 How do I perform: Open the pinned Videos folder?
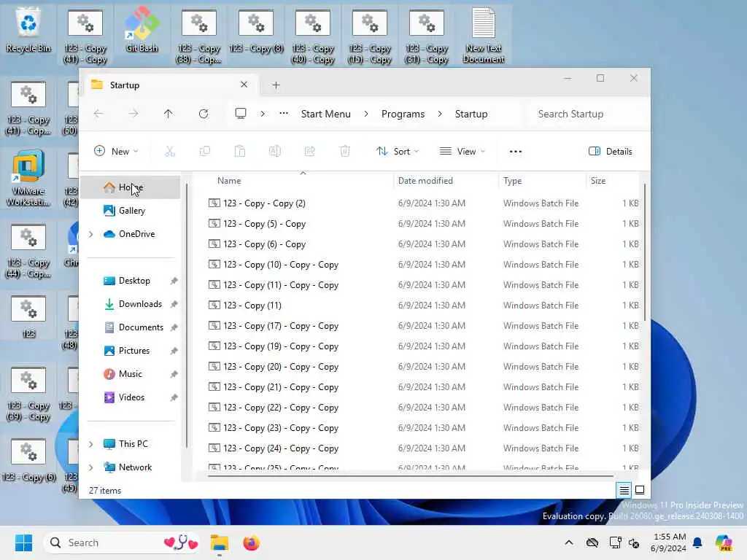click(x=131, y=397)
